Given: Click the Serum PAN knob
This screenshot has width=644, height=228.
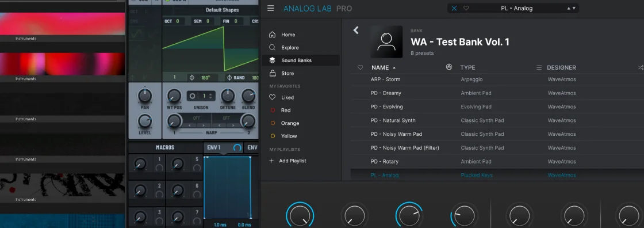Looking at the screenshot, I should click(144, 96).
